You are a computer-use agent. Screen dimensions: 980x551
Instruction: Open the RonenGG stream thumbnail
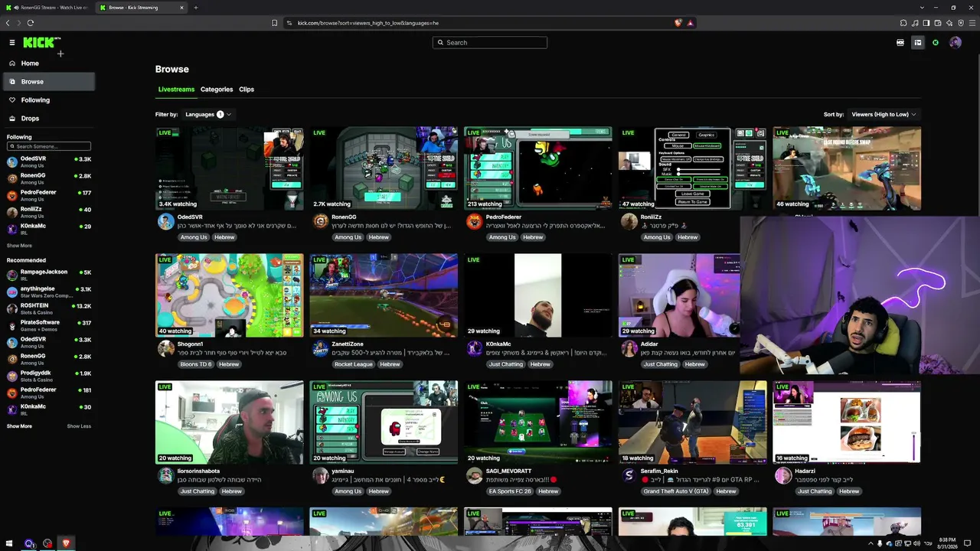pos(384,168)
